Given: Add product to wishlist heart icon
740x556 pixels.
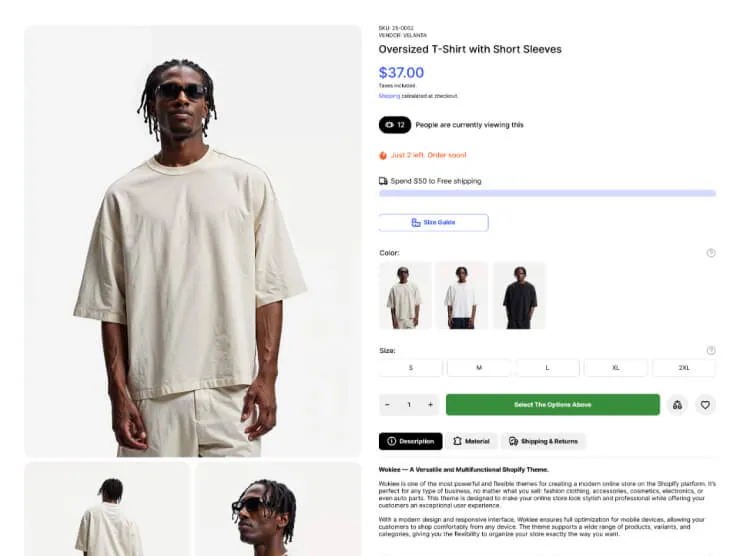Looking at the screenshot, I should pos(705,405).
